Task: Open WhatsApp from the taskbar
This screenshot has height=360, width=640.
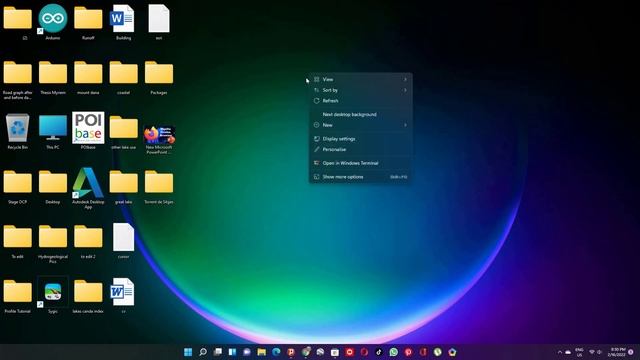Action: point(393,352)
